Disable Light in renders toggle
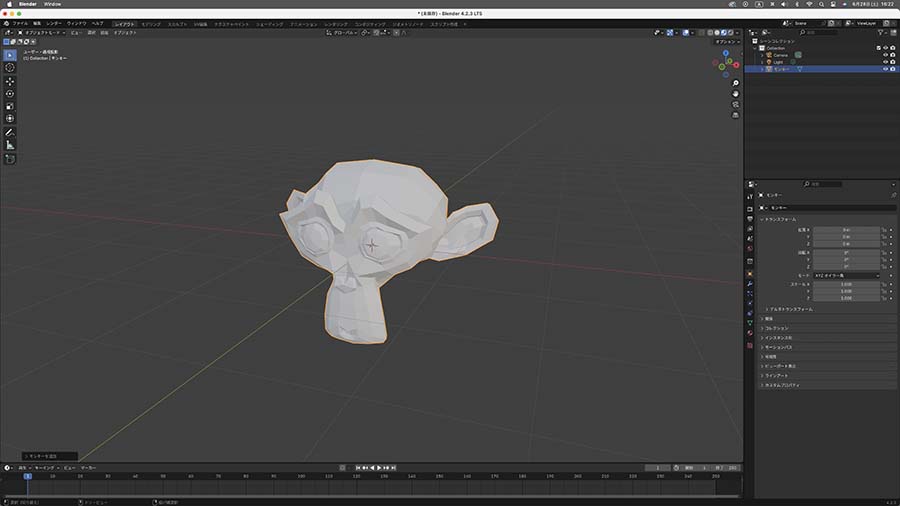The height and width of the screenshot is (506, 900). point(893,62)
